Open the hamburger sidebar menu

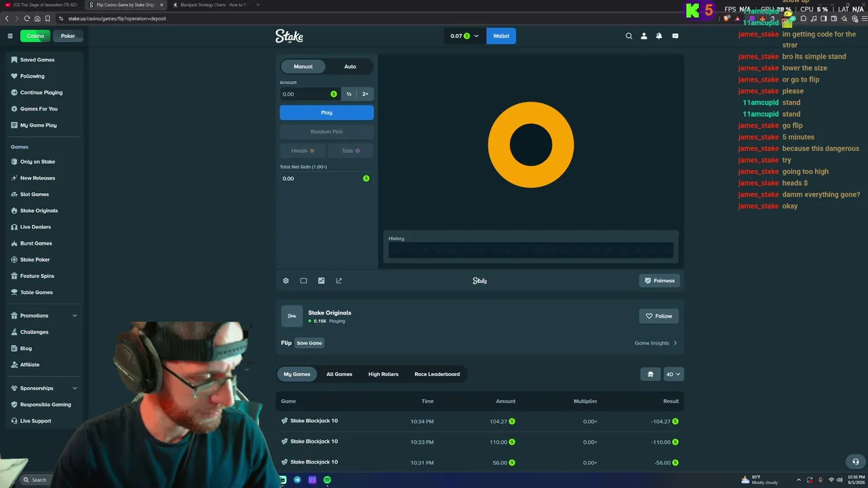10,36
